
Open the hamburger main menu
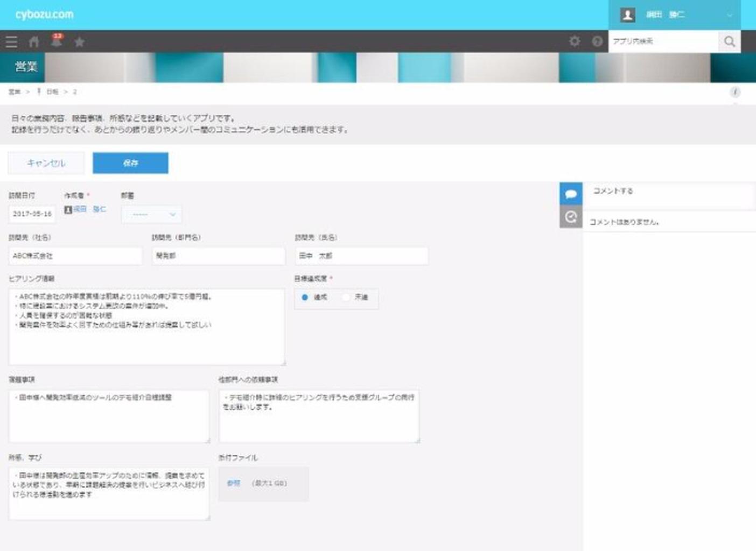tap(11, 42)
